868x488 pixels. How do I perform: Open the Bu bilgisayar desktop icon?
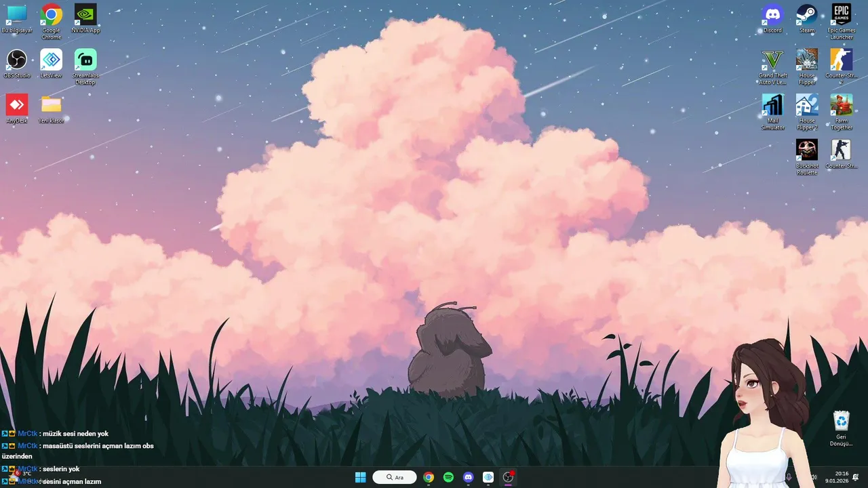[x=17, y=19]
